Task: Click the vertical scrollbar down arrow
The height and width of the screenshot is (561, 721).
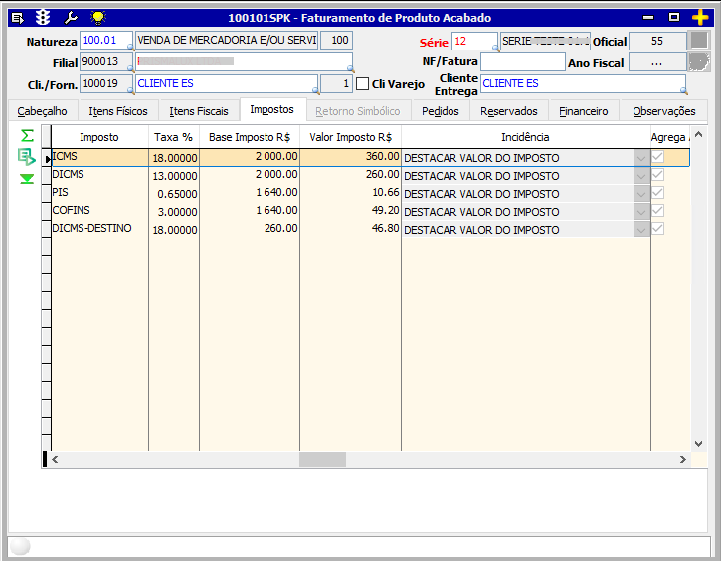Action: [x=698, y=444]
